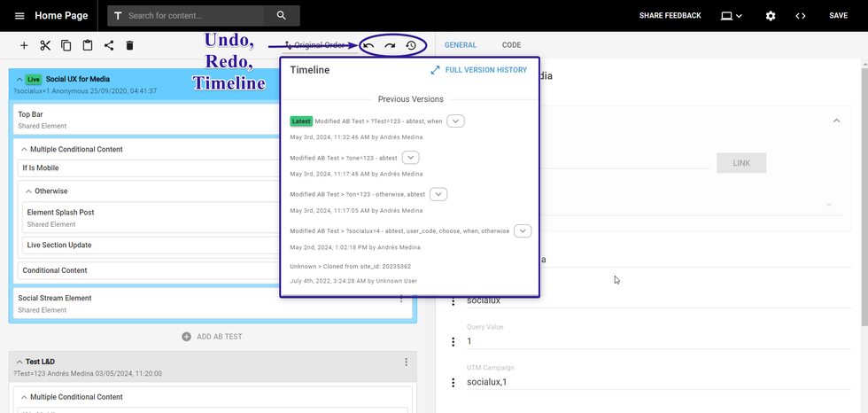Click the Redo arrow icon

point(390,45)
